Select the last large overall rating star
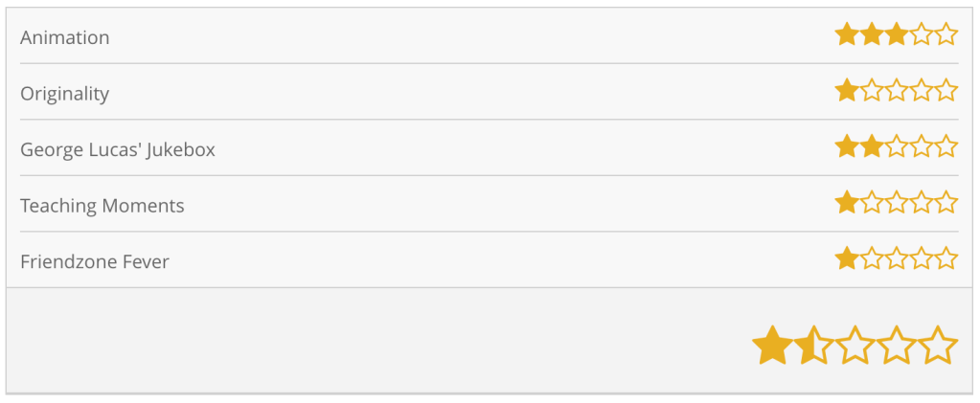 (939, 346)
